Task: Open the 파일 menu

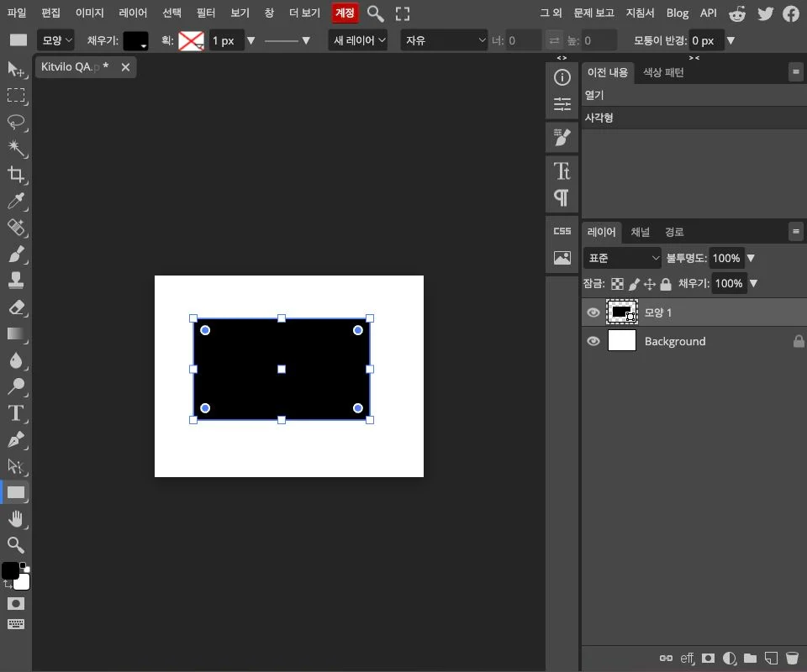Action: 17,13
